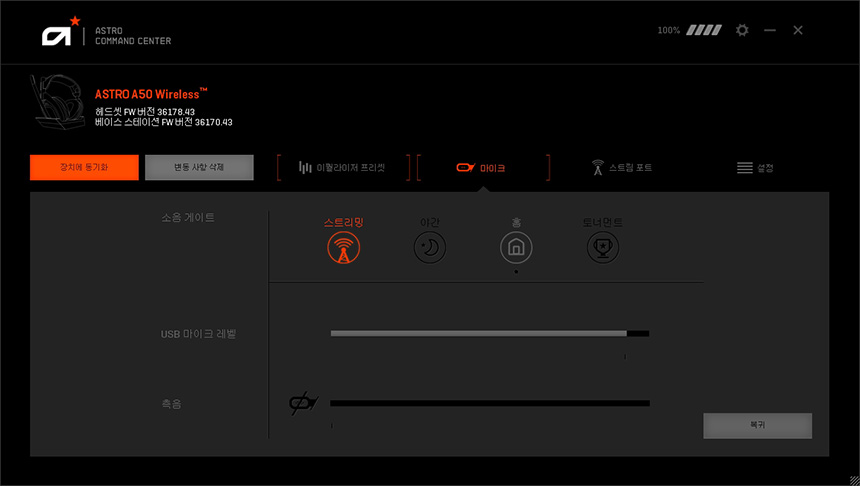Open the 스트림 포트 tab
The width and height of the screenshot is (860, 486).
click(x=621, y=167)
